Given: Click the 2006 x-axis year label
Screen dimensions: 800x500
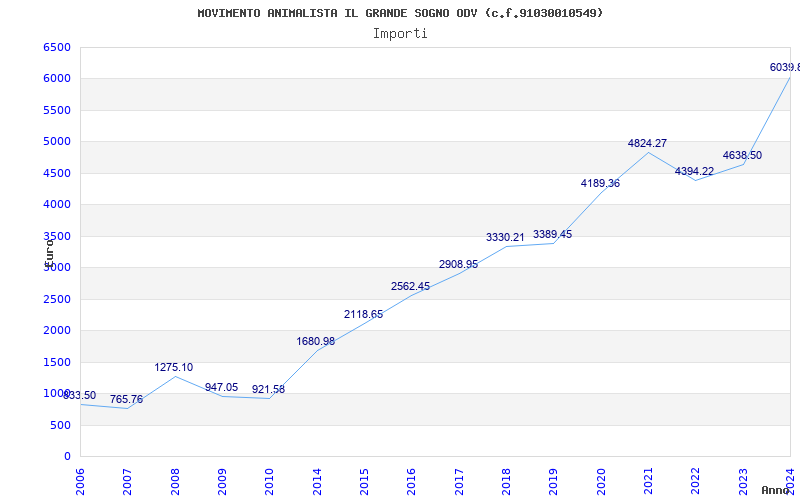Looking at the screenshot, I should (80, 483).
